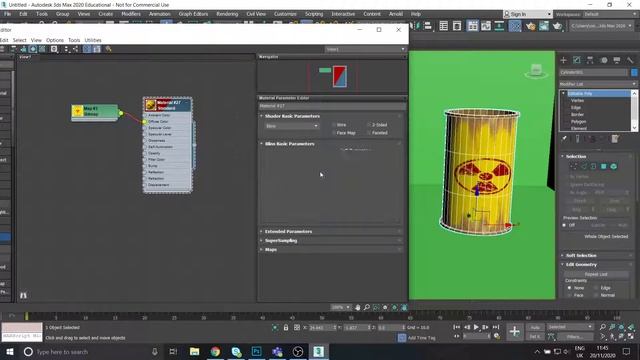Image resolution: width=640 pixels, height=360 pixels.
Task: Toggle the 2-Sided checkbox
Action: pos(369,125)
